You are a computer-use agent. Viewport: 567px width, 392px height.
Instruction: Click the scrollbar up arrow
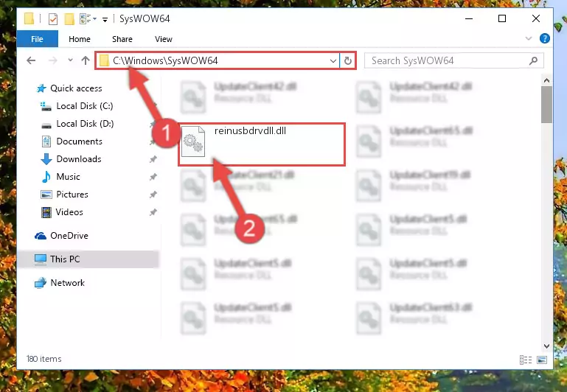coord(547,80)
